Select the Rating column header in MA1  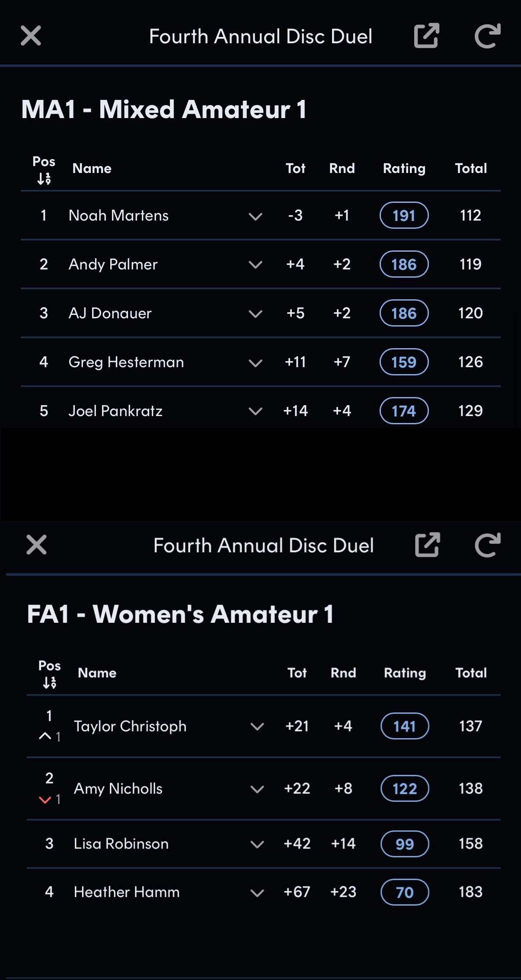tap(404, 168)
